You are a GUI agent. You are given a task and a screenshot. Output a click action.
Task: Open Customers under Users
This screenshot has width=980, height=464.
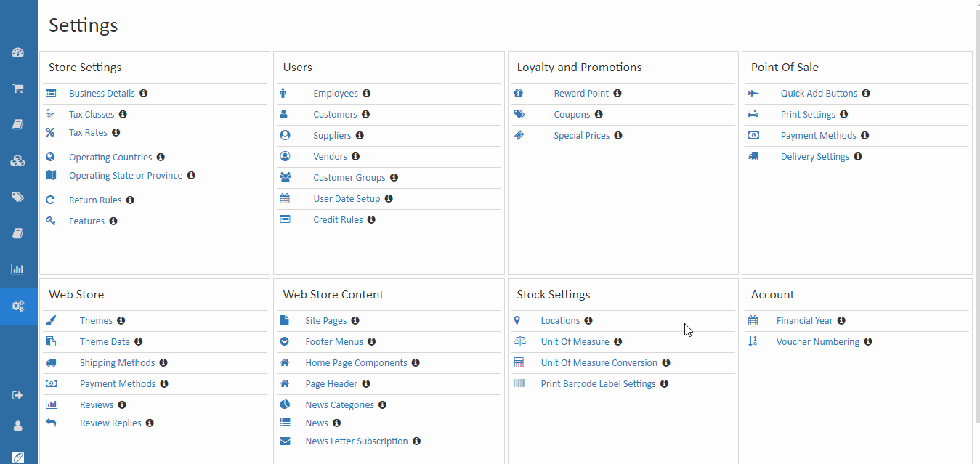pos(335,115)
